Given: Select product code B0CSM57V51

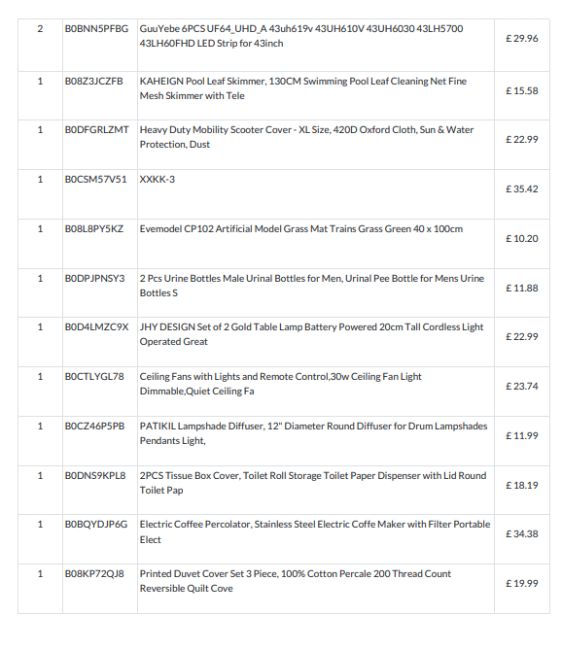Looking at the screenshot, I should [x=96, y=179].
